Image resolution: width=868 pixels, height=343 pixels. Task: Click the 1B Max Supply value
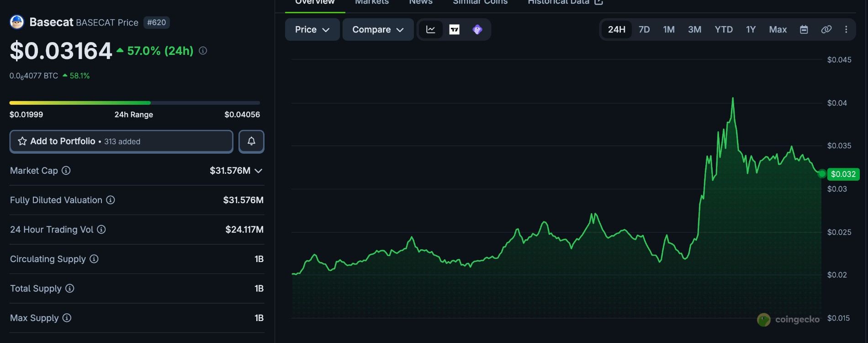[259, 318]
